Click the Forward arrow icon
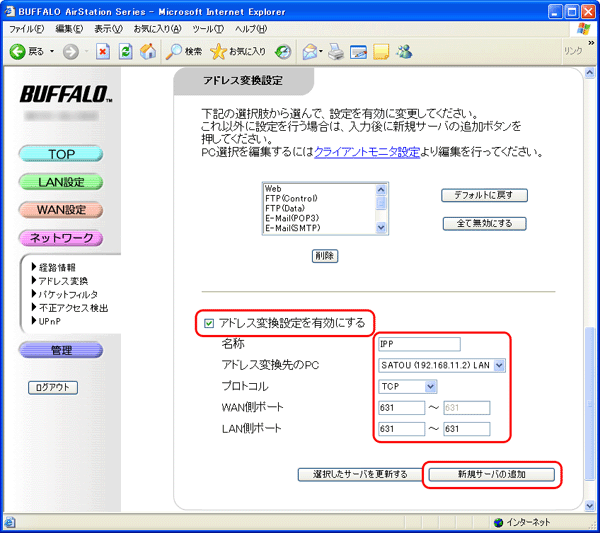The image size is (600, 533). (x=71, y=51)
